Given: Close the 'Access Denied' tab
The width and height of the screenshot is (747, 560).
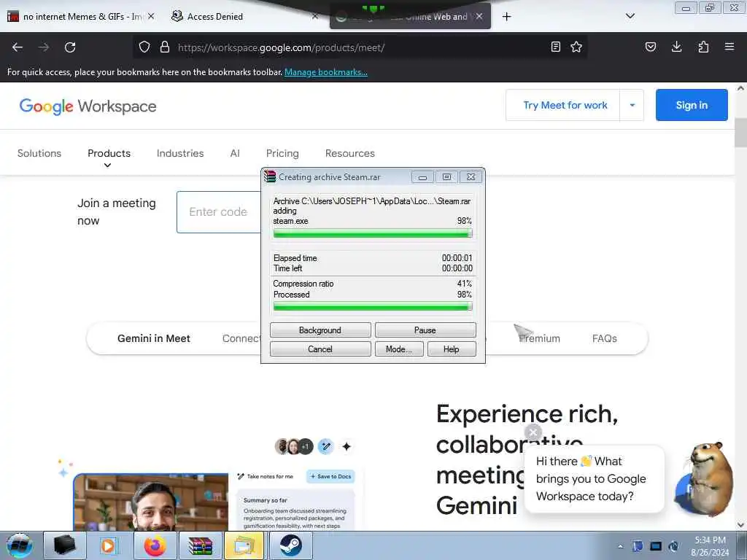Looking at the screenshot, I should click(315, 16).
